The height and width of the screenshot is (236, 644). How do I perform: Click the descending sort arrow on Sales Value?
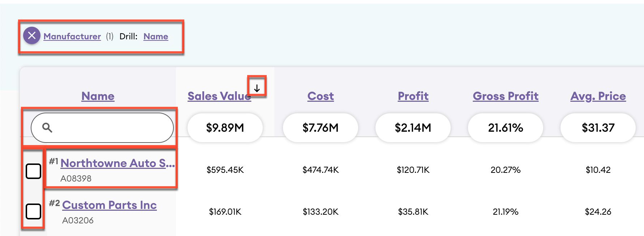click(257, 88)
